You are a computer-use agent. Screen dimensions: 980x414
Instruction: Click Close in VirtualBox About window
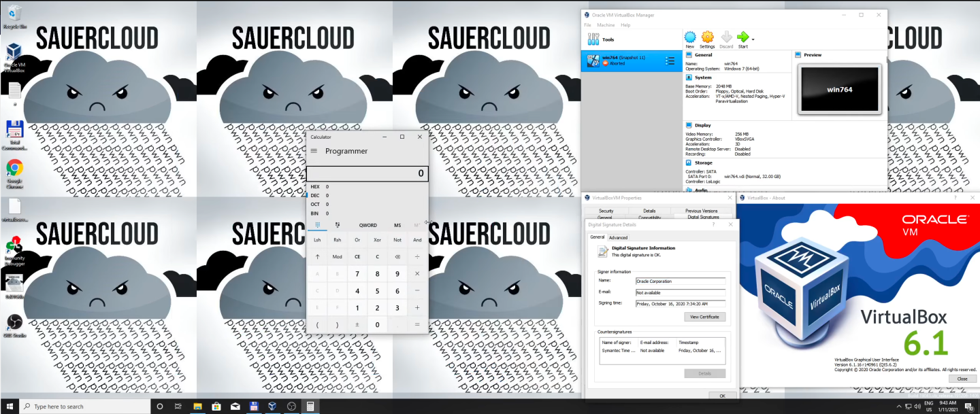(x=962, y=379)
